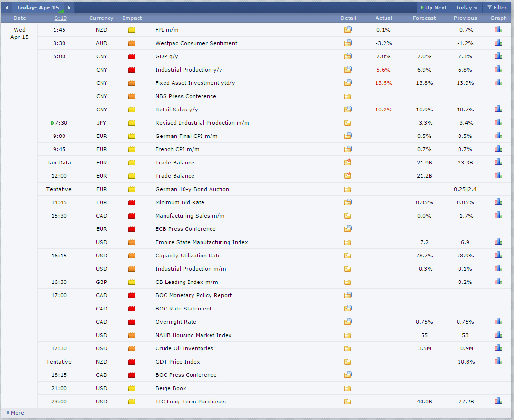
Task: Open detail for Revised Industrial Production m/m
Action: [348, 123]
